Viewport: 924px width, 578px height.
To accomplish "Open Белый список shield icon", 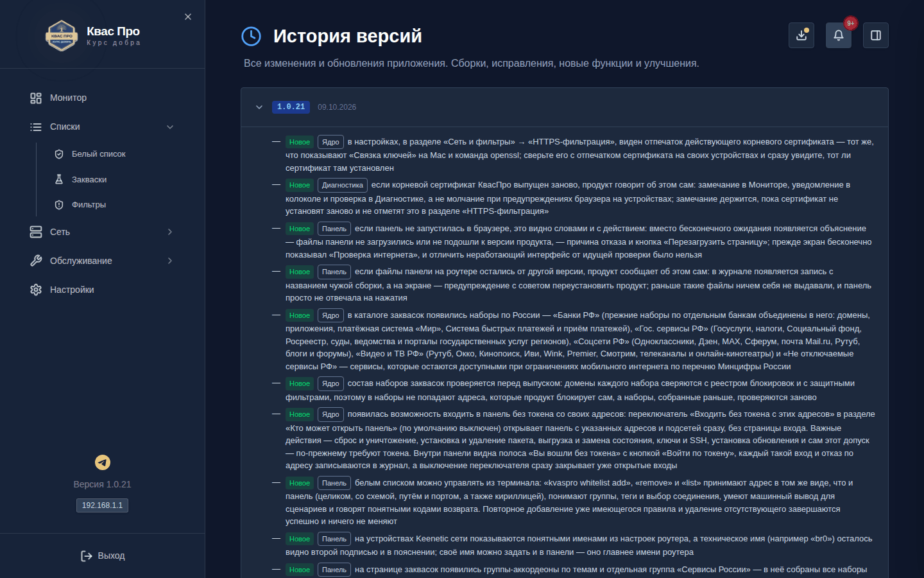I will click(59, 154).
